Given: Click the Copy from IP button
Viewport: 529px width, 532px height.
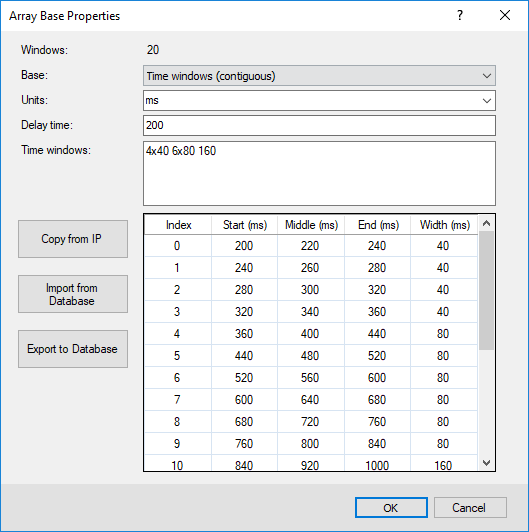Looking at the screenshot, I should point(73,239).
